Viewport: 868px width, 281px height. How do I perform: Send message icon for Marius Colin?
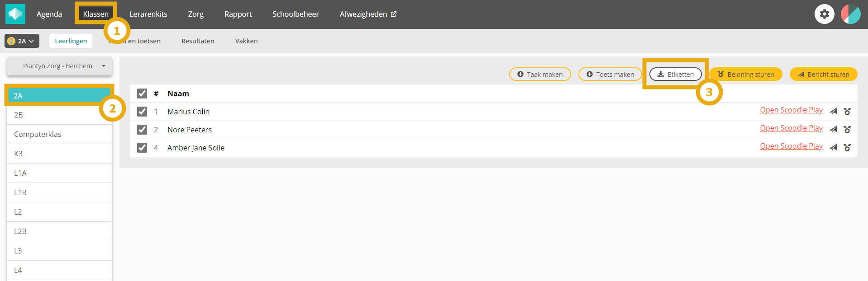(833, 111)
